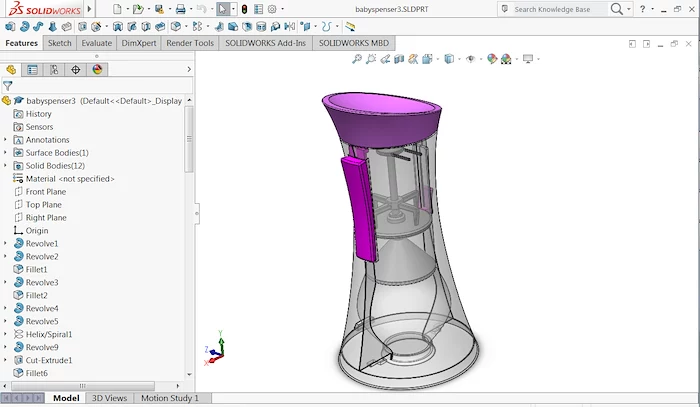Open the ConfigurationManager panel tab
Viewport: 700px width, 407px height.
[x=54, y=69]
